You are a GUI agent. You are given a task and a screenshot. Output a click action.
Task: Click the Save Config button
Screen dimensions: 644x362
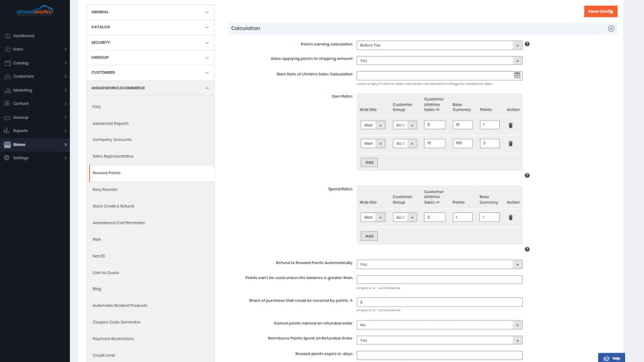coord(601,11)
